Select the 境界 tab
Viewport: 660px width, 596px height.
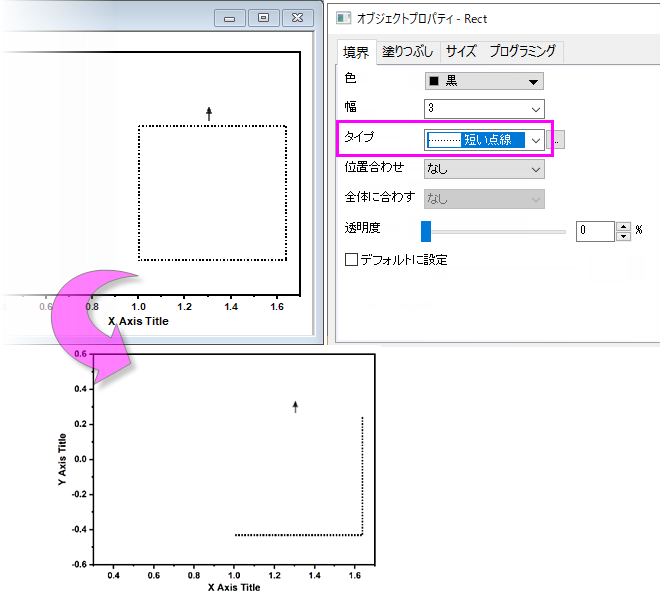[356, 52]
